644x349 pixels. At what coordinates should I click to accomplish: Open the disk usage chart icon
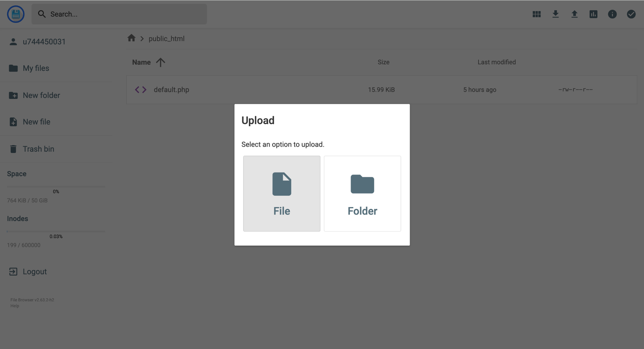point(593,14)
